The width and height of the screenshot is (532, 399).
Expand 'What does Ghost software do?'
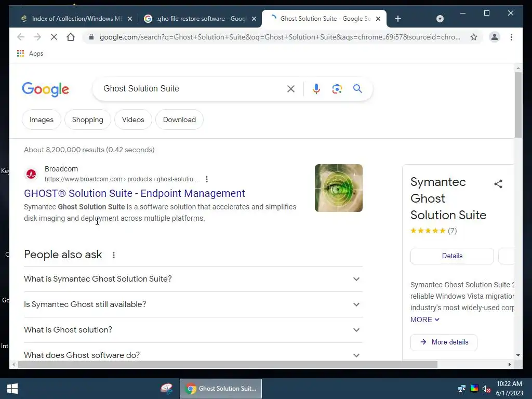coord(193,355)
